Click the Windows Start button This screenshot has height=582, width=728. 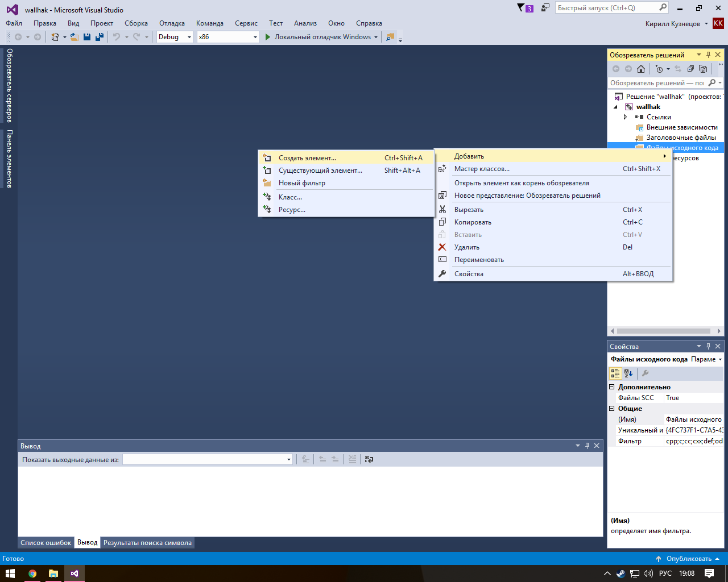10,573
